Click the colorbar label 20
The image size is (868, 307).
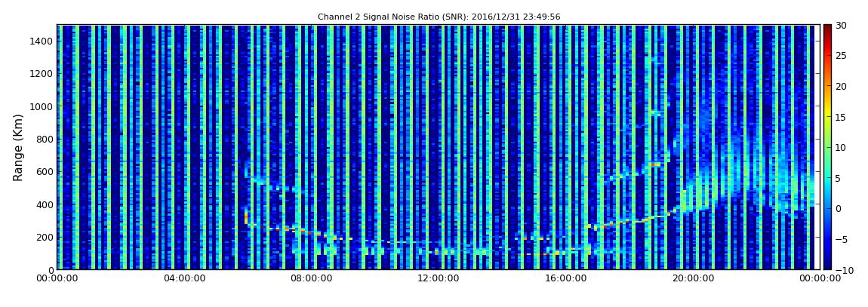pos(841,86)
